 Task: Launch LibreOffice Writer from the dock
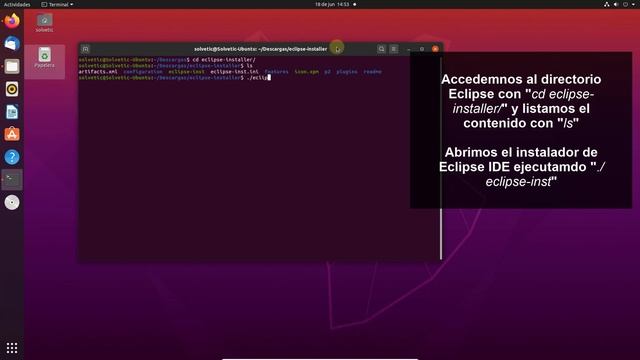pyautogui.click(x=12, y=111)
